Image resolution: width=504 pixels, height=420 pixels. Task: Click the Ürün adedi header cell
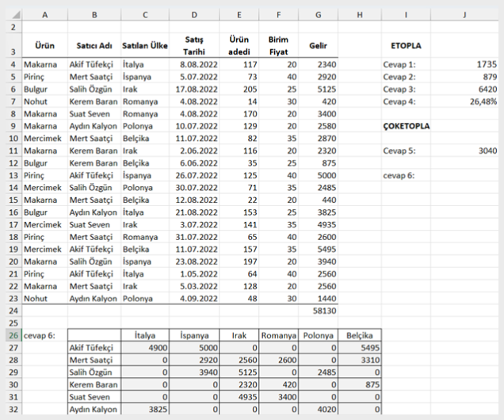[x=239, y=45]
